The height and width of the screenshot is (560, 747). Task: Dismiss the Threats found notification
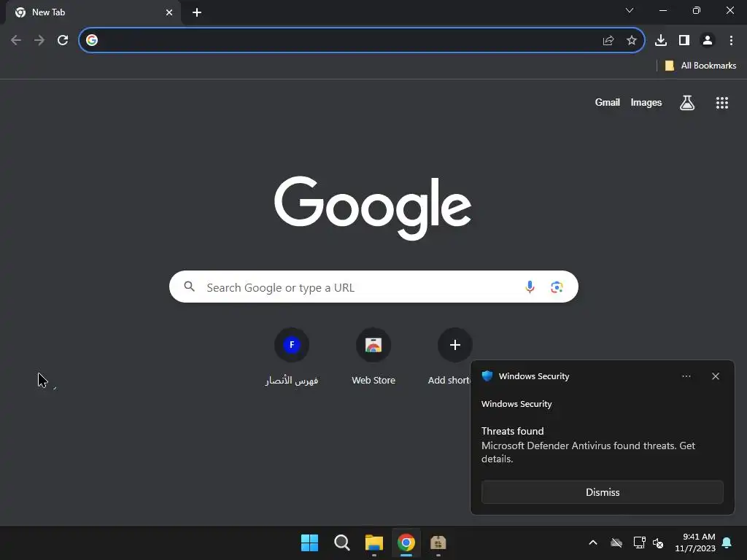click(x=602, y=492)
